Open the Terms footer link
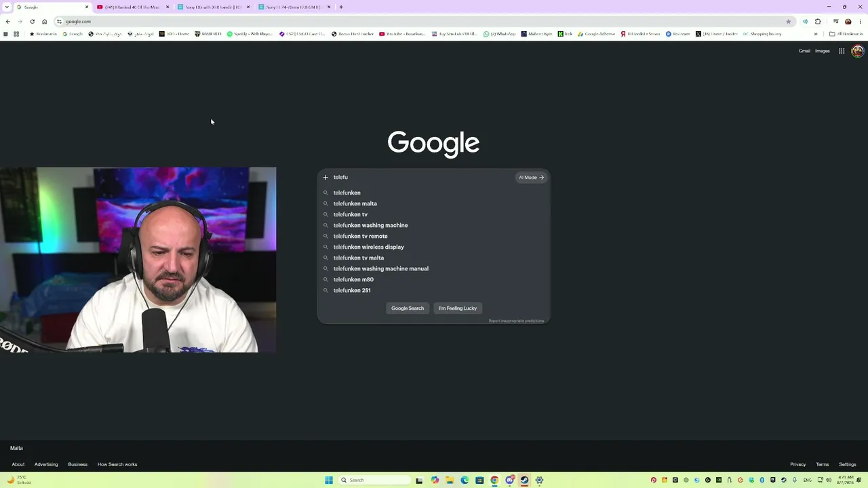Screen dimensions: 868x488 click(823, 464)
